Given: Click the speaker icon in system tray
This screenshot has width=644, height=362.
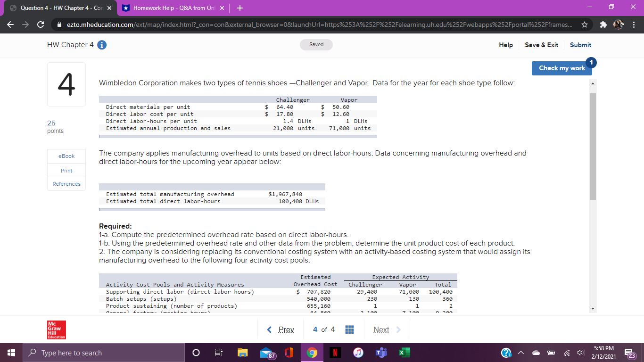Looking at the screenshot, I should pos(581,352).
